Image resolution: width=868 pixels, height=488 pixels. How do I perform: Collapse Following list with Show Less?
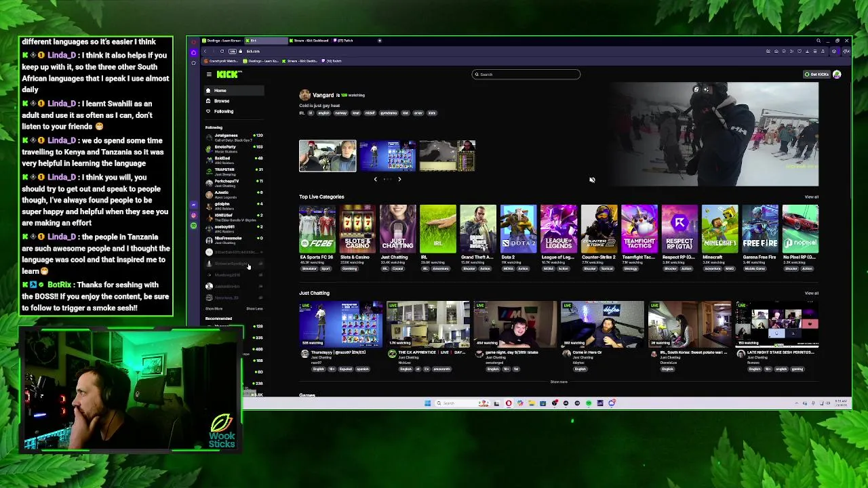click(x=254, y=309)
